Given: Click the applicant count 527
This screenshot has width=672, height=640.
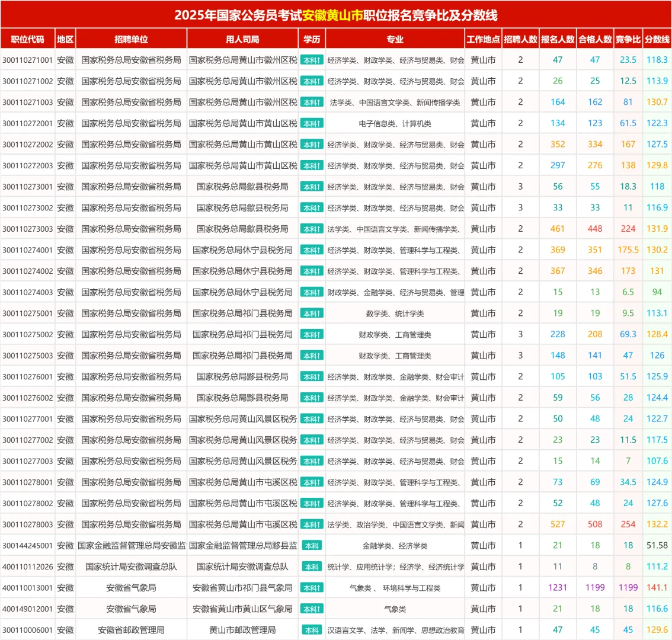Looking at the screenshot, I should [558, 524].
